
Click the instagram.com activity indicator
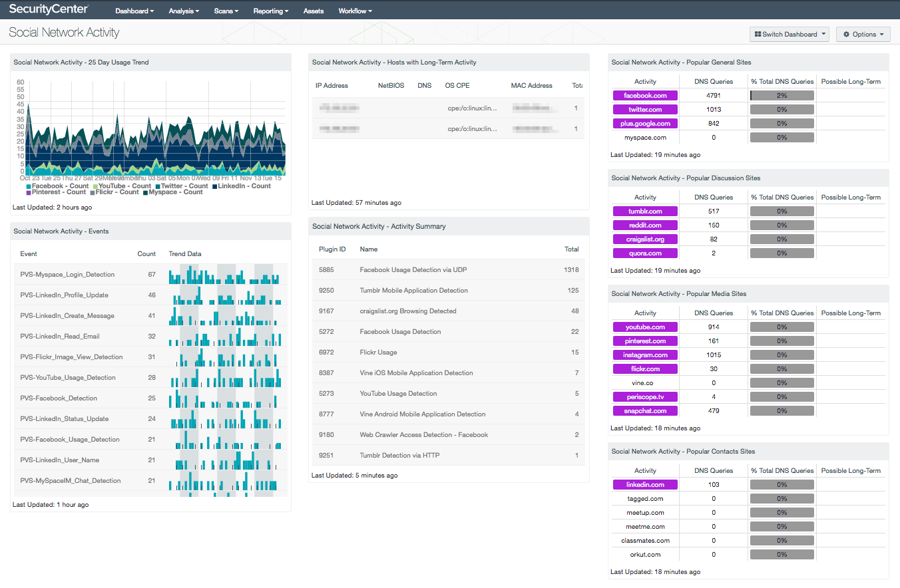(645, 355)
